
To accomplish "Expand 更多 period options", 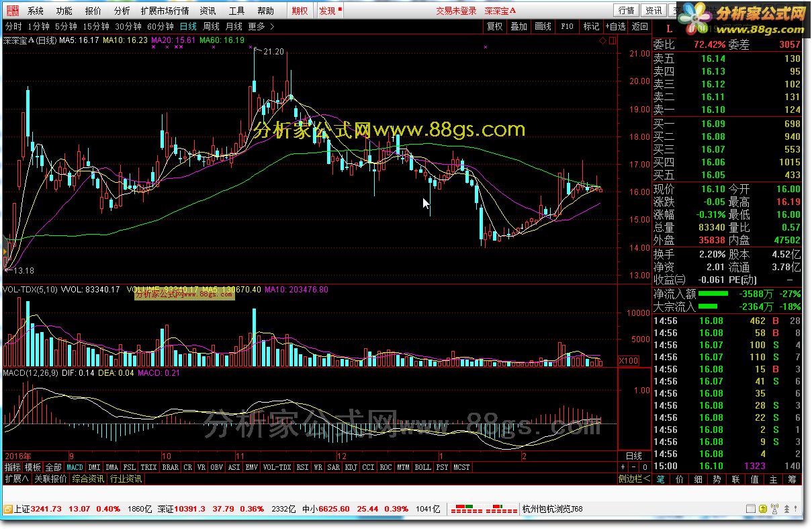I will click(261, 26).
